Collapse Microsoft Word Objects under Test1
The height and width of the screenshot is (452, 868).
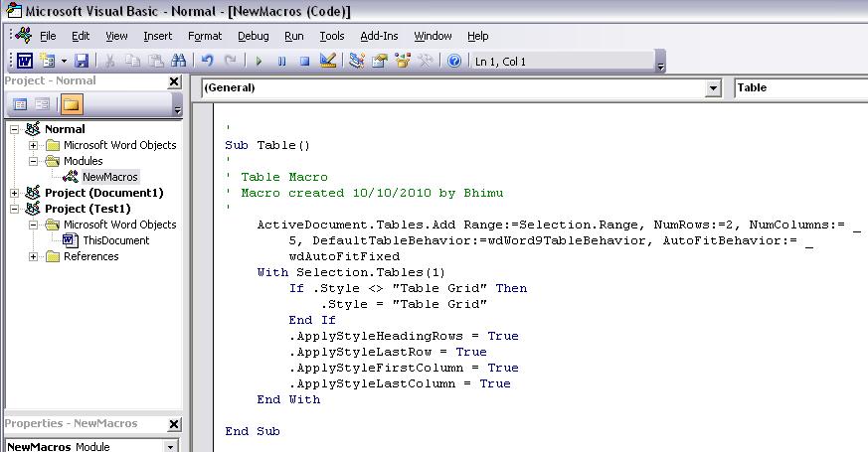pyautogui.click(x=33, y=226)
